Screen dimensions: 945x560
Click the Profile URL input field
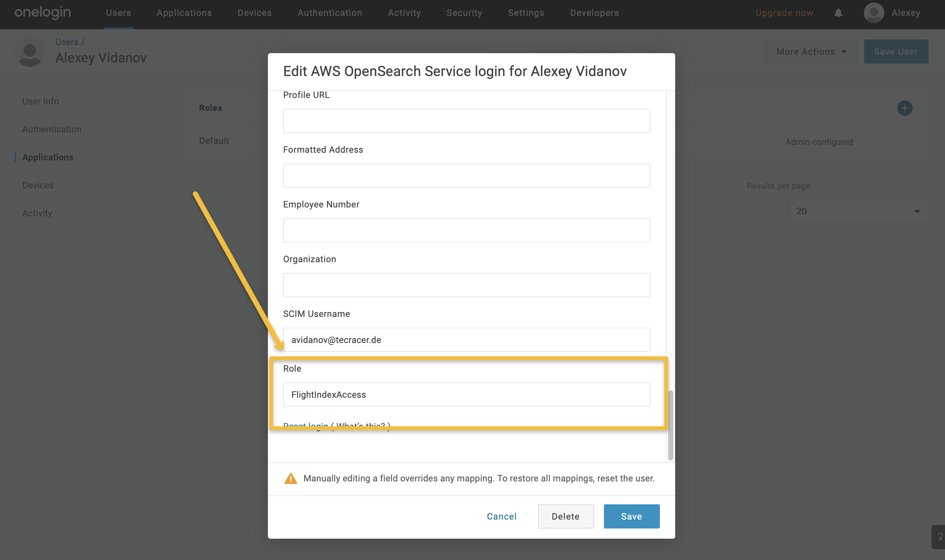pos(466,121)
